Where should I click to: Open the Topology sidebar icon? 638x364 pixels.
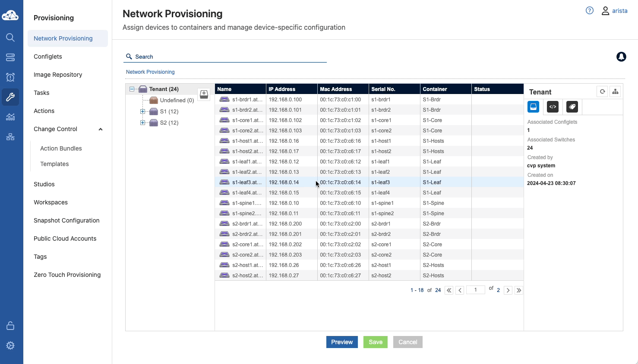pos(10,137)
